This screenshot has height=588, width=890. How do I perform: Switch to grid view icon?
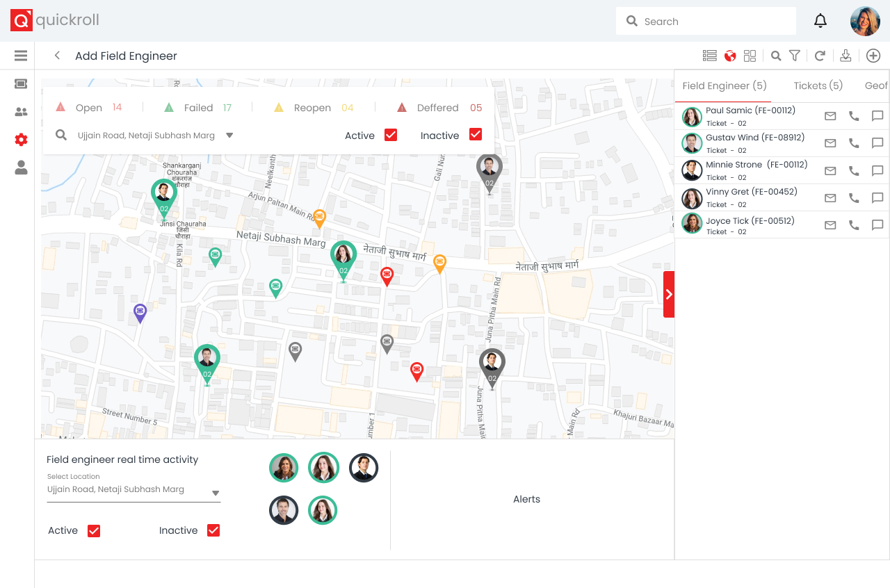click(750, 56)
